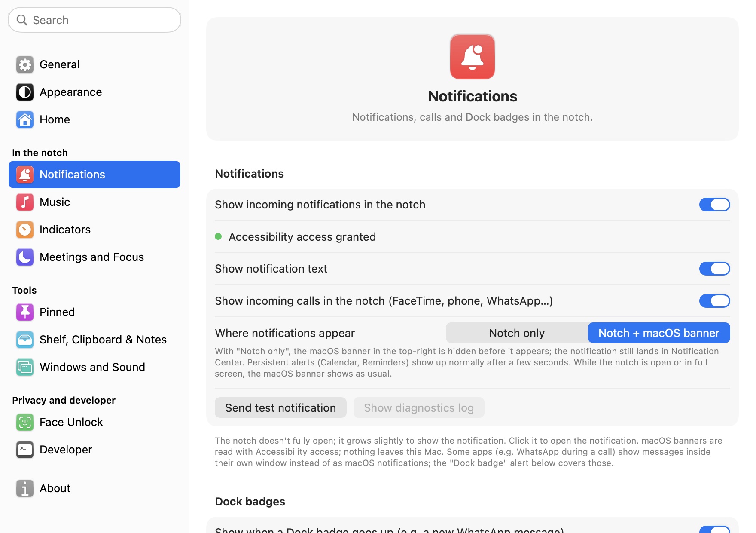Click the In the notch section header
The image size is (756, 533).
tap(40, 153)
